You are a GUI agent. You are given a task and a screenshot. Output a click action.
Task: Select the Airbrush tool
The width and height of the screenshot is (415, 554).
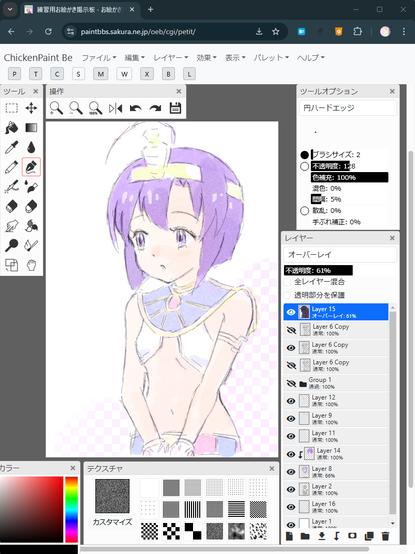[x=12, y=186]
